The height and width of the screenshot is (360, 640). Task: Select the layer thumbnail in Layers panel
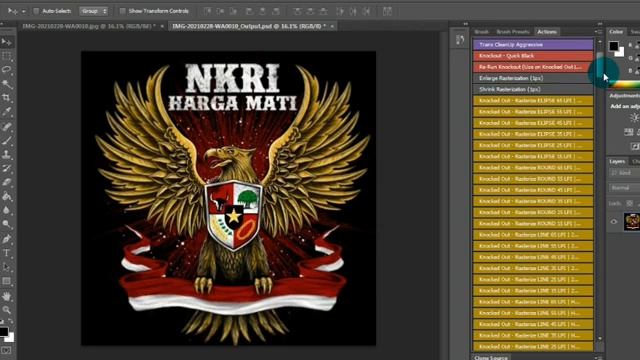click(632, 222)
